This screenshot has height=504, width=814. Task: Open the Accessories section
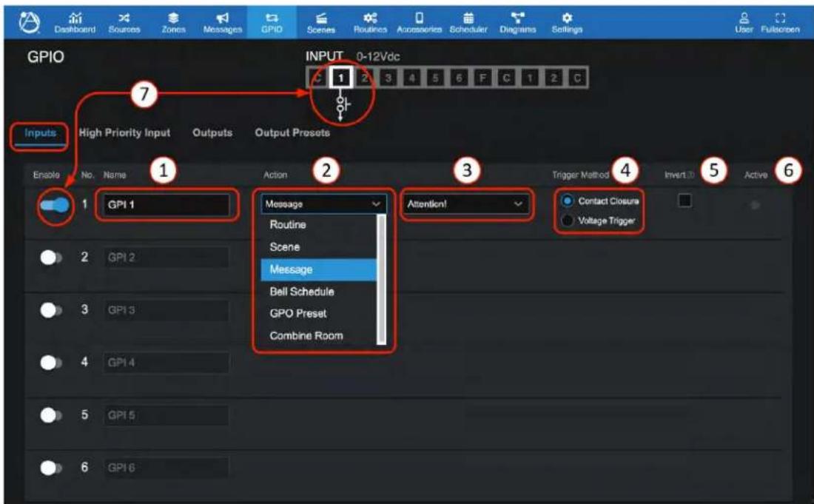click(x=419, y=24)
